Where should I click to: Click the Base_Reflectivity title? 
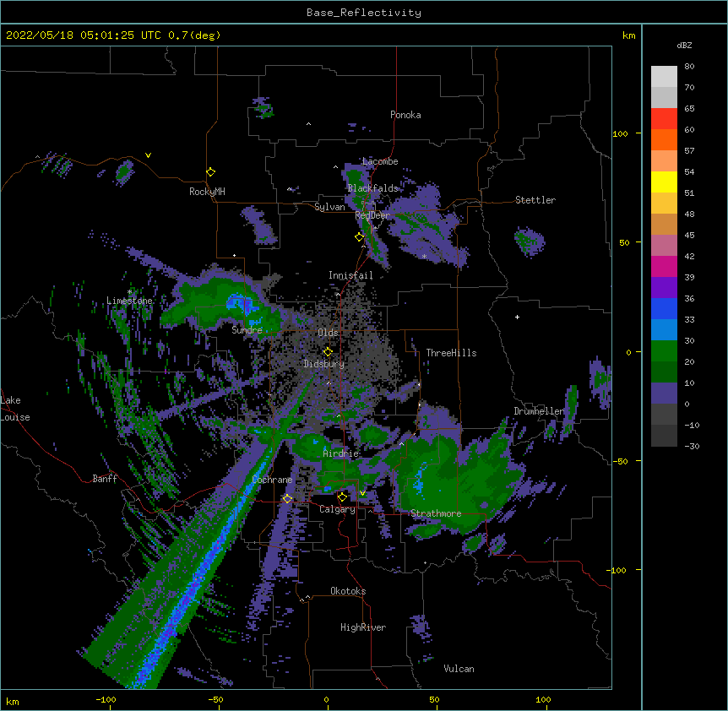click(x=364, y=13)
